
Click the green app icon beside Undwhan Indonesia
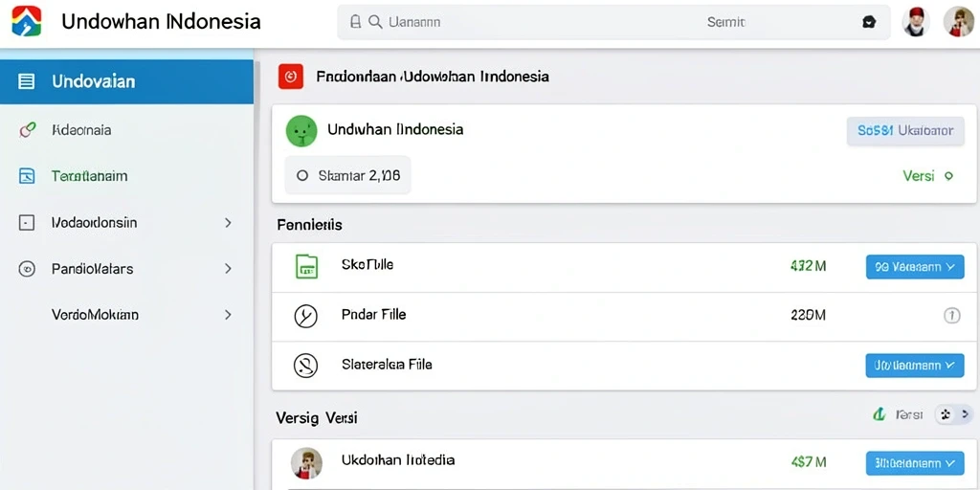tap(301, 130)
